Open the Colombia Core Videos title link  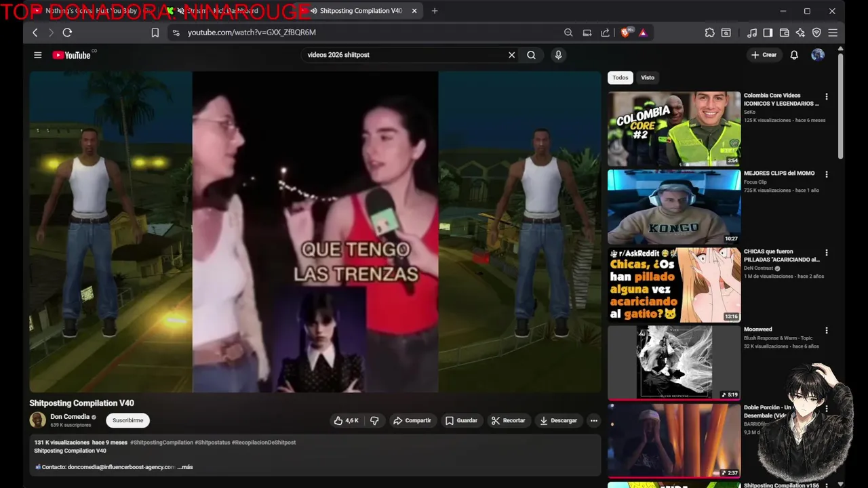tap(781, 100)
